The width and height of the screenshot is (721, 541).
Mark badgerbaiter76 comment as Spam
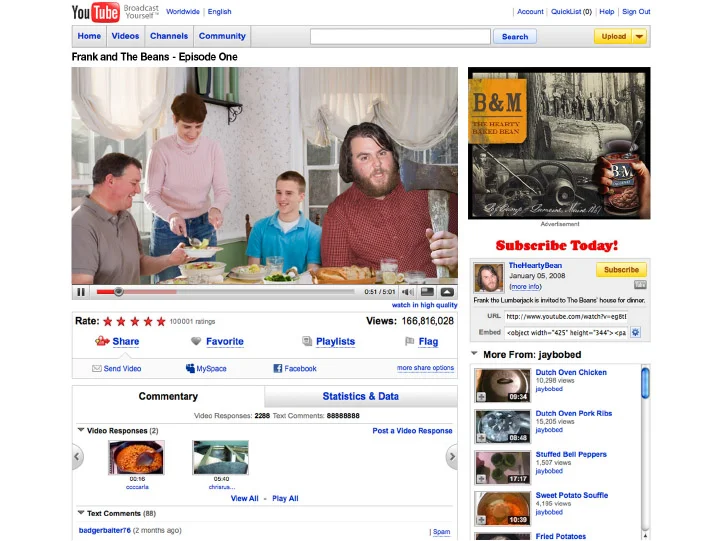[441, 531]
